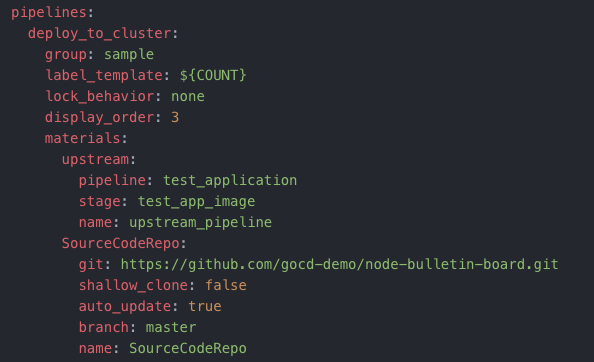This screenshot has width=594, height=362.
Task: Select the lock_behavior key
Action: tap(100, 96)
